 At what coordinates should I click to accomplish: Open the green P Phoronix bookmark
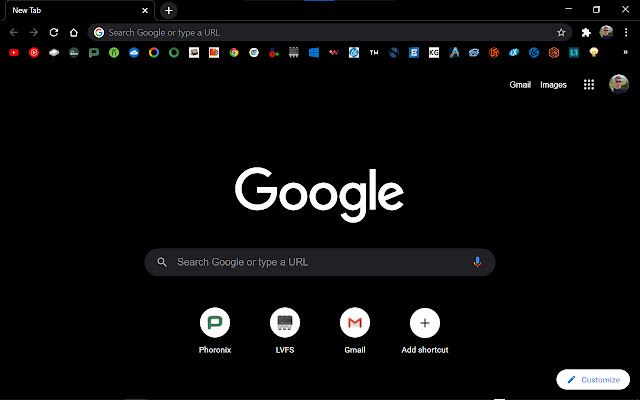click(x=94, y=53)
